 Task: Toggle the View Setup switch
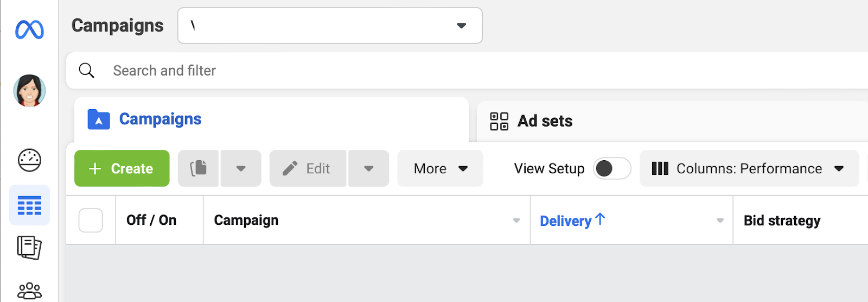click(611, 168)
